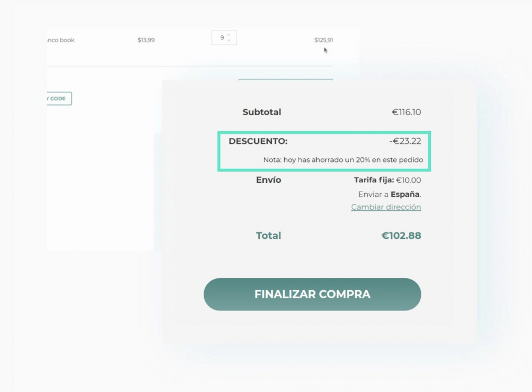Click the teal Total label
The width and height of the screenshot is (532, 392).
(x=269, y=236)
